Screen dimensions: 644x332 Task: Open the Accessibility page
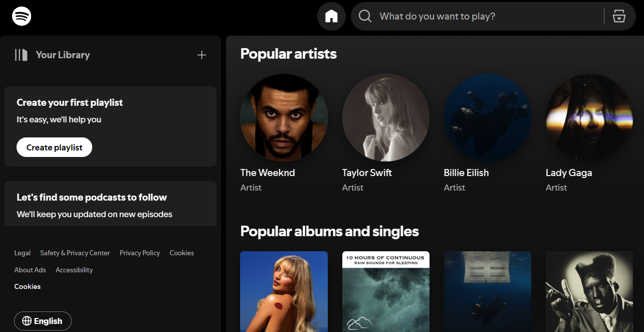click(x=74, y=270)
